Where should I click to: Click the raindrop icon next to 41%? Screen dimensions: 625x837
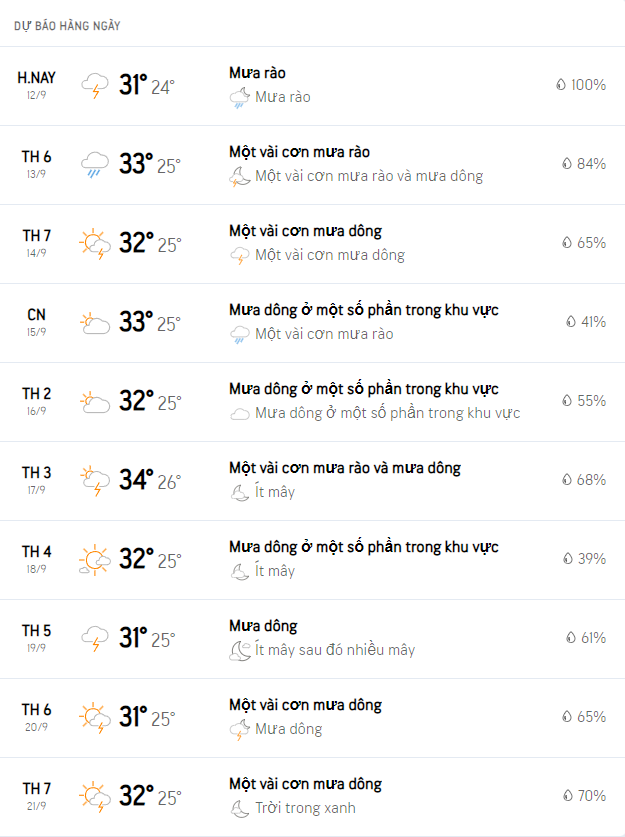571,321
